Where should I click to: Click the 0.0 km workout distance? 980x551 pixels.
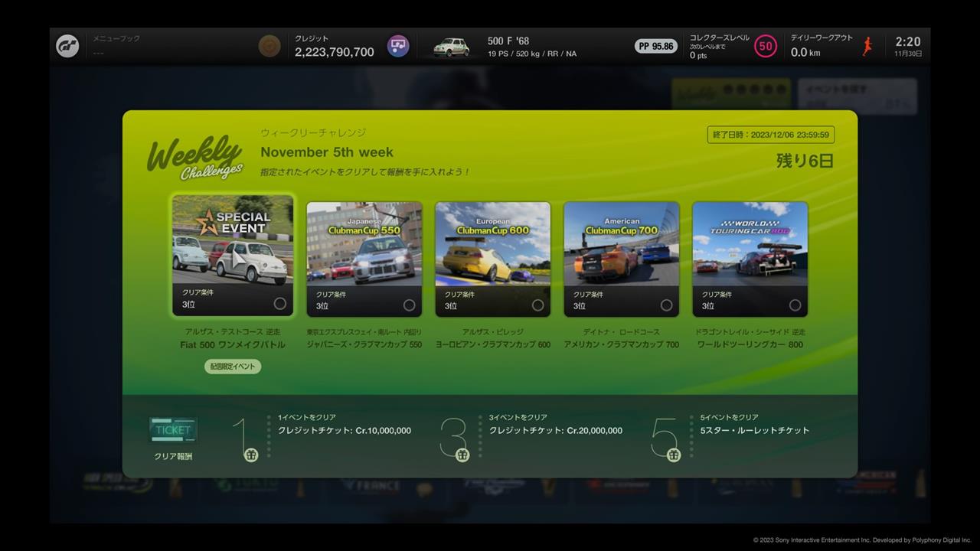[805, 52]
